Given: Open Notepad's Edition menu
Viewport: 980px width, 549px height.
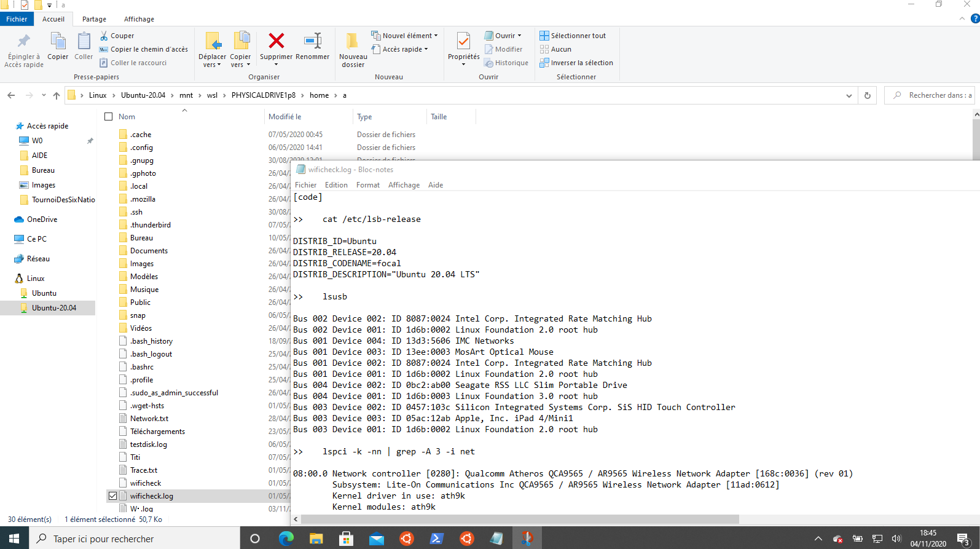Looking at the screenshot, I should pos(336,185).
